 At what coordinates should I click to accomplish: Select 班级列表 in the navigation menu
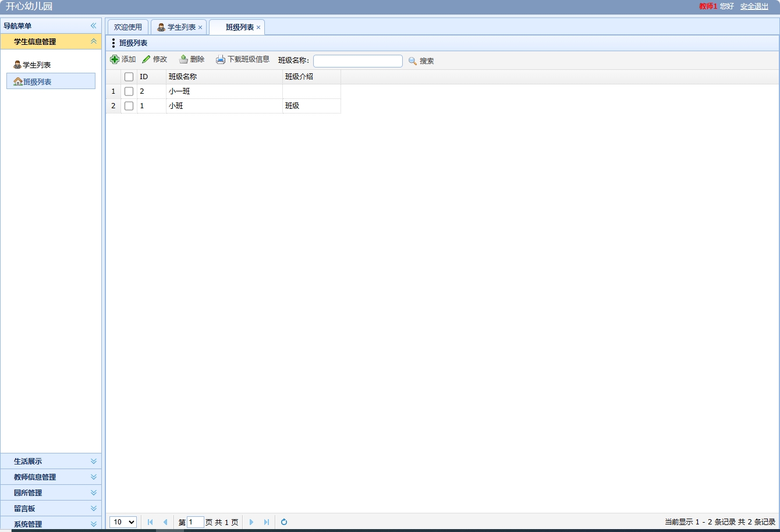click(51, 81)
